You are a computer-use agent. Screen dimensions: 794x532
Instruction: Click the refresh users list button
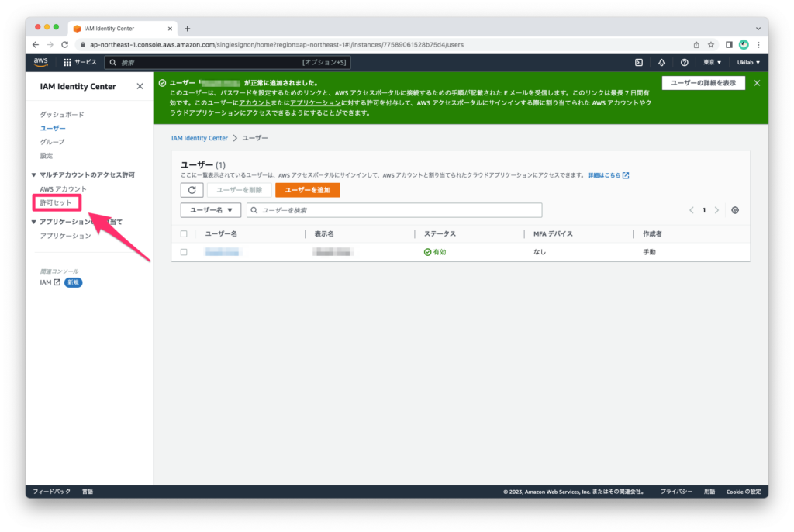(x=192, y=190)
